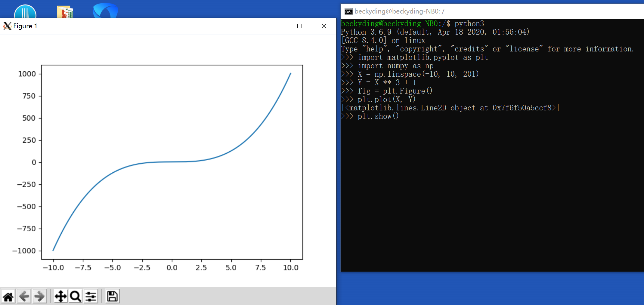Viewport: 644px width, 305px height.
Task: Minimize the Figure 1 window
Action: [275, 26]
